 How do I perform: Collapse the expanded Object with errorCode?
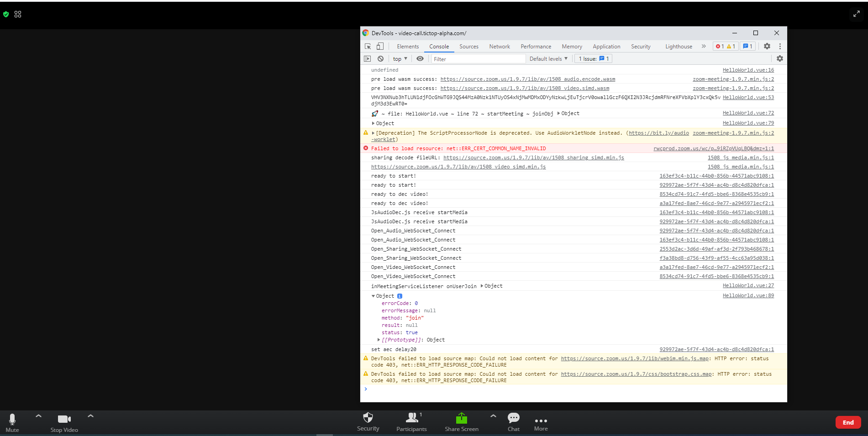pyautogui.click(x=373, y=296)
